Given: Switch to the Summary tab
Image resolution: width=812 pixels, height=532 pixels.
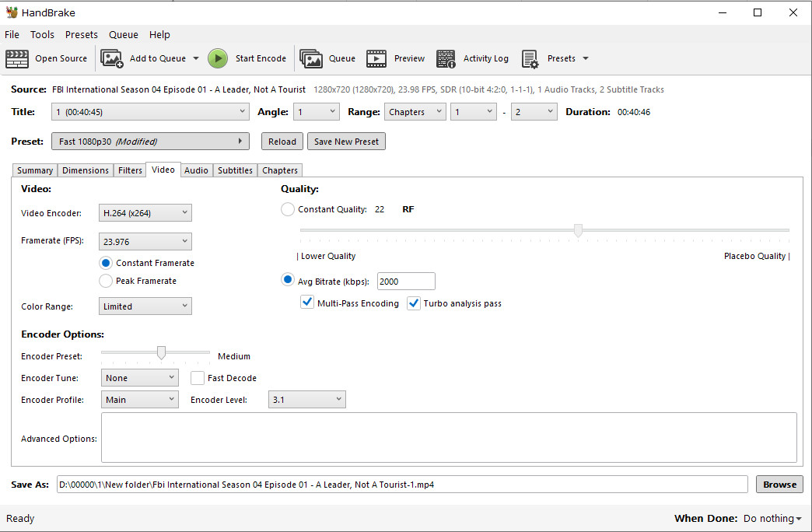Looking at the screenshot, I should coord(35,170).
